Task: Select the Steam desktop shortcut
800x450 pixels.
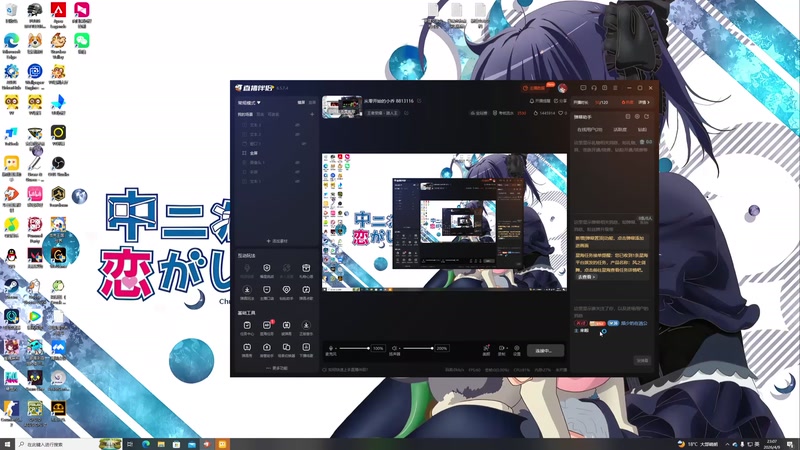Action: point(11,288)
